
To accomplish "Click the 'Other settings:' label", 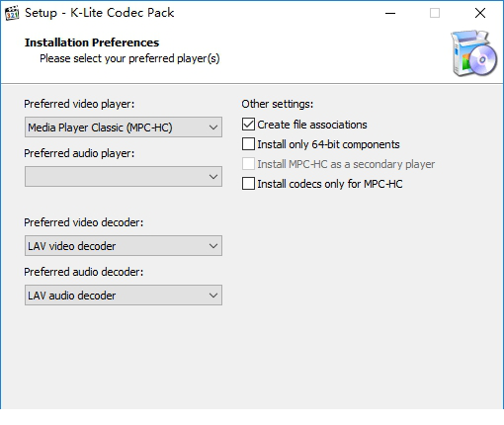I will 278,104.
